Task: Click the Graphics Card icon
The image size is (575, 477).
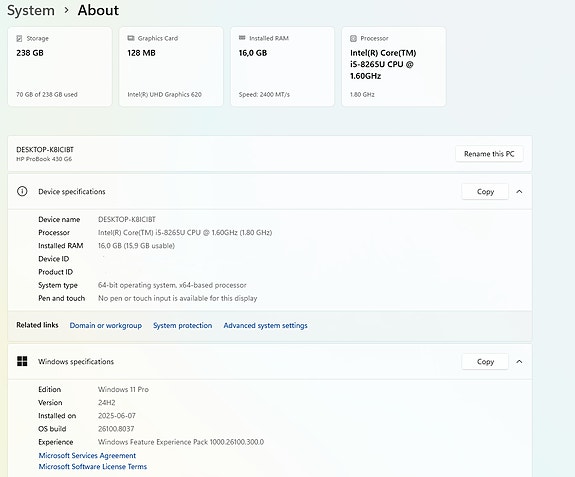Action: click(131, 38)
